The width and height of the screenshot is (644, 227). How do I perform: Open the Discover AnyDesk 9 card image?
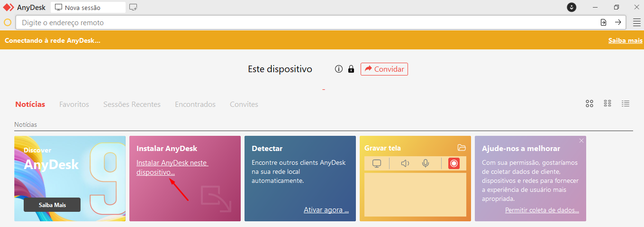(70, 179)
